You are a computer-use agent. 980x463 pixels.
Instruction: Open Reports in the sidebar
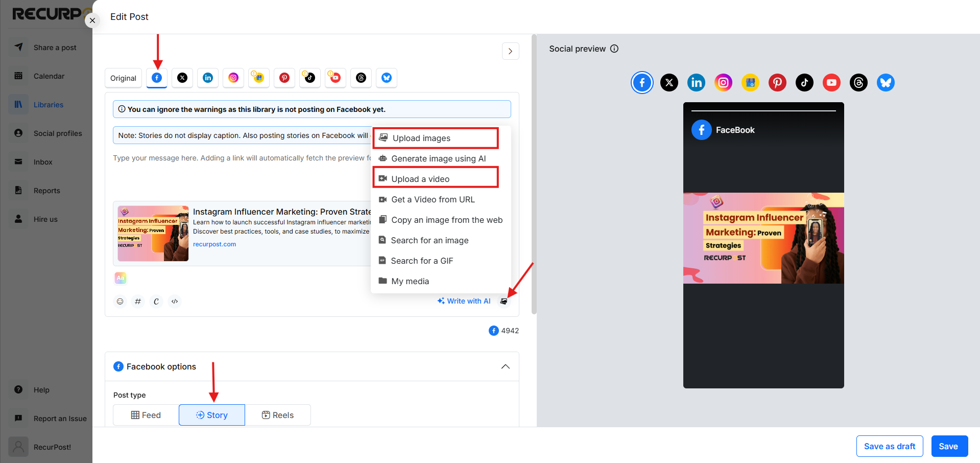point(46,191)
